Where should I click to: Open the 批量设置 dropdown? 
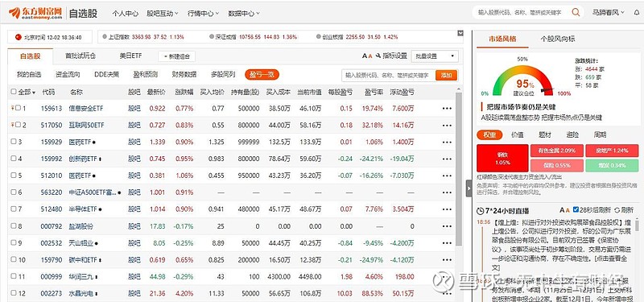click(435, 56)
